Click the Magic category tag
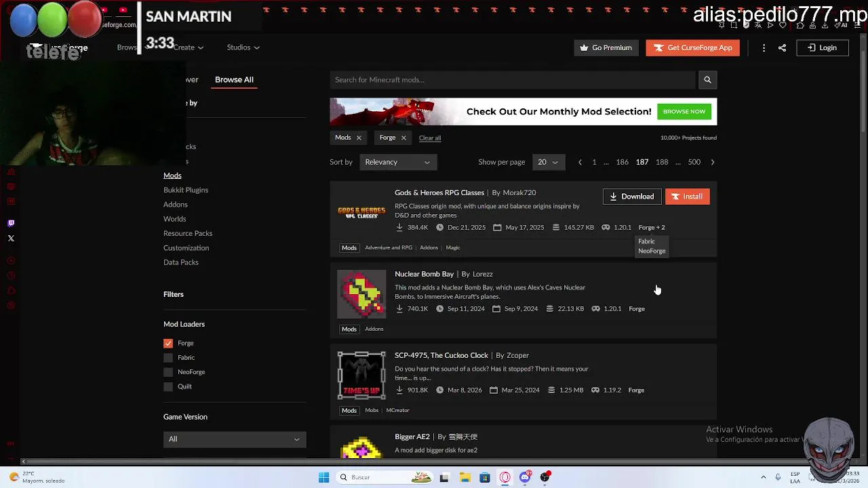This screenshot has width=868, height=488. pyautogui.click(x=453, y=247)
